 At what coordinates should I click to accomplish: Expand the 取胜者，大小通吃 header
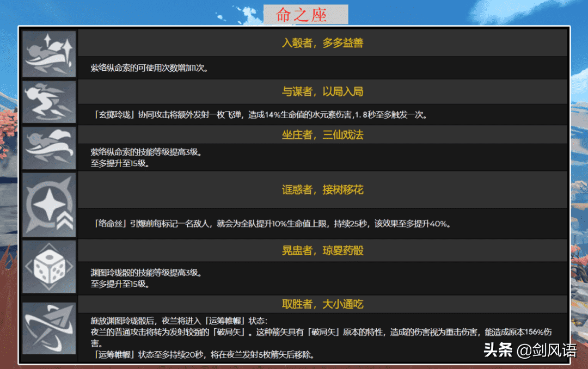tap(322, 304)
